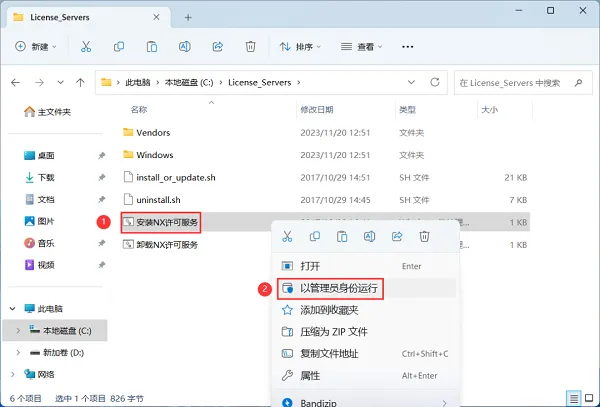
Task: Open the three-dot more options menu
Action: pos(408,47)
